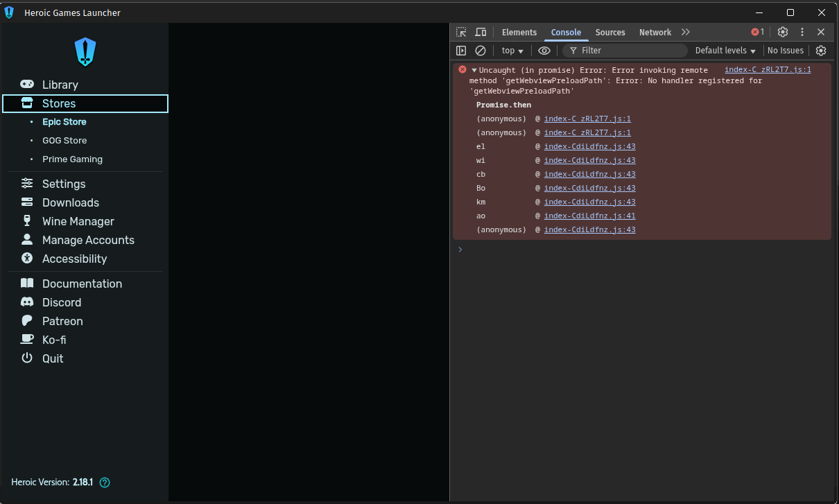The image size is (839, 504).
Task: Focus the console Filter field
Action: point(625,51)
